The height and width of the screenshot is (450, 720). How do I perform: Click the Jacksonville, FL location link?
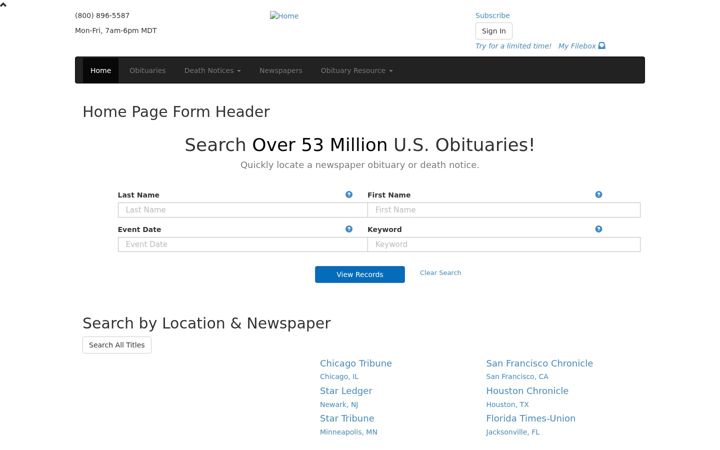click(513, 432)
